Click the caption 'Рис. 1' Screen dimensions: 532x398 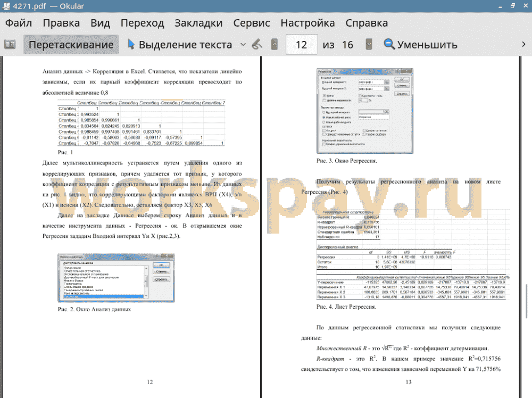click(x=65, y=152)
